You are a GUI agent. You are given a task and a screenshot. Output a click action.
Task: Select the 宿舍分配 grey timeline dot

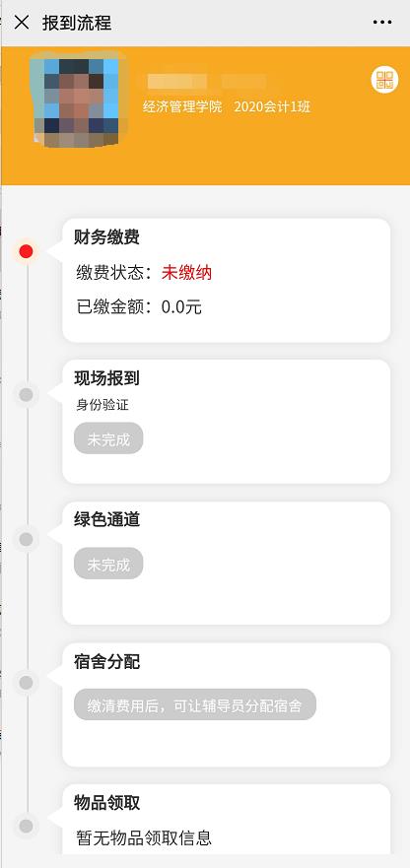(26, 683)
